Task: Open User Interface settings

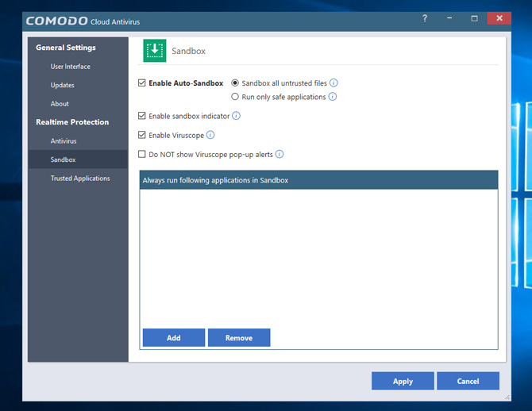Action: click(x=70, y=67)
